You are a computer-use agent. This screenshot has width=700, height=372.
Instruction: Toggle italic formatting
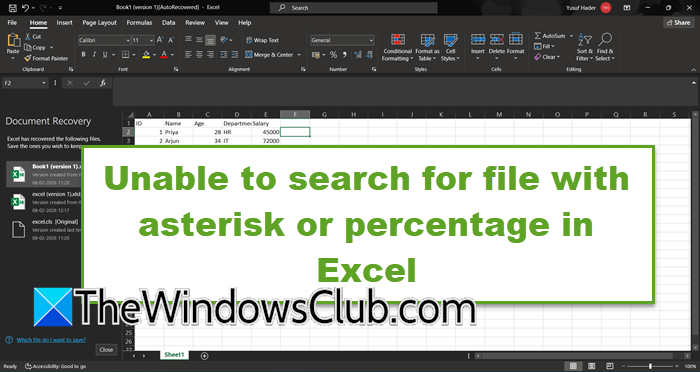(x=94, y=54)
